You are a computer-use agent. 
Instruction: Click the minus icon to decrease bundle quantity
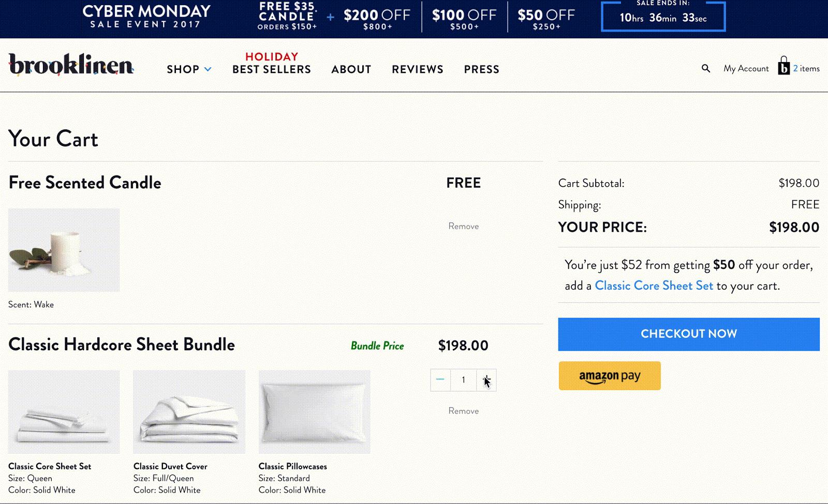click(x=440, y=380)
